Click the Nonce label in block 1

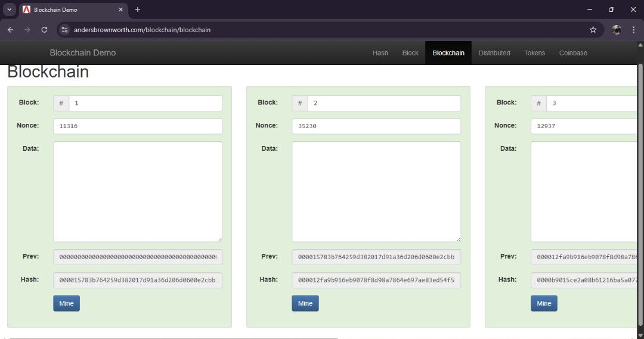tap(28, 125)
